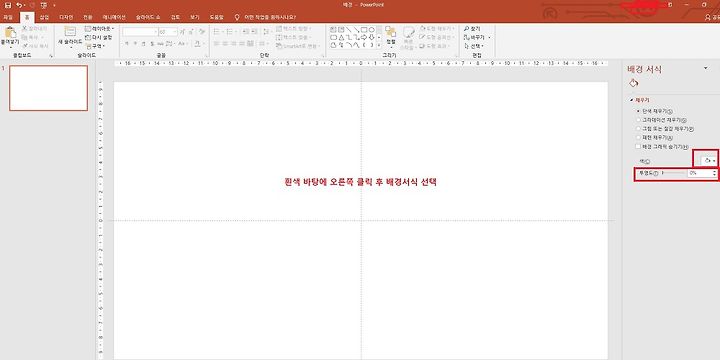Image resolution: width=720 pixels, height=360 pixels.
Task: Select Gradient fill (그라데이션 채우기) radio button
Action: coord(638,120)
